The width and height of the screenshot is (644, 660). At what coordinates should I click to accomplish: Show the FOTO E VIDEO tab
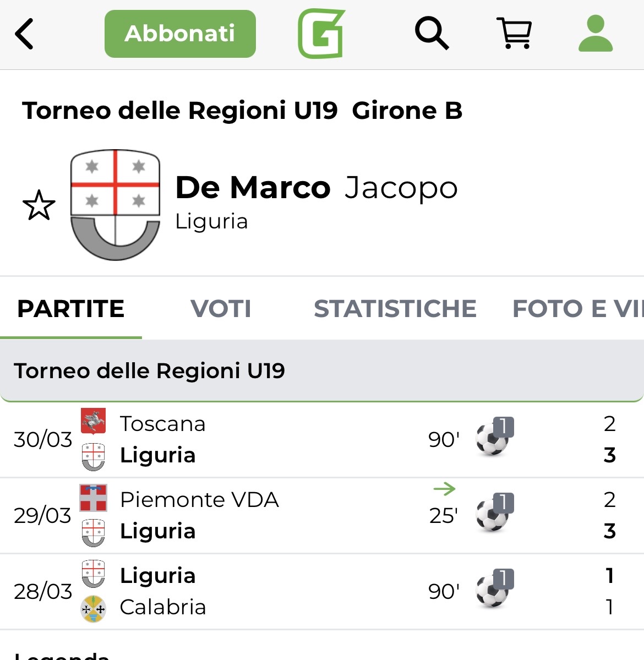(577, 309)
